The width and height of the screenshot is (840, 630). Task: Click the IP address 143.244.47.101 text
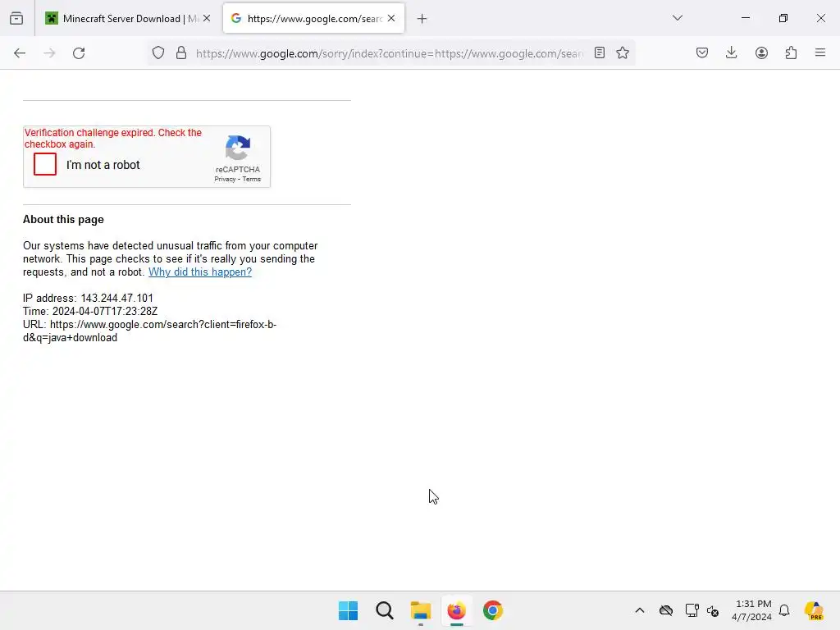point(116,298)
